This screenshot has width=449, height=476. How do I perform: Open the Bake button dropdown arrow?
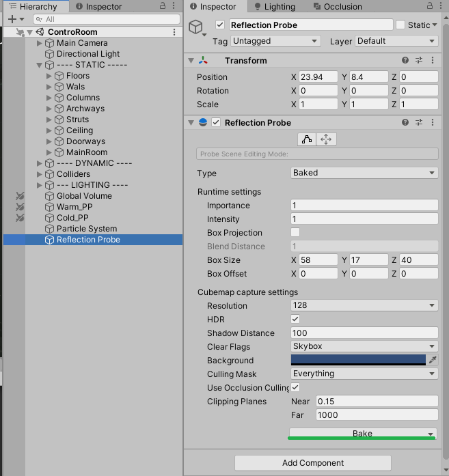click(x=431, y=434)
